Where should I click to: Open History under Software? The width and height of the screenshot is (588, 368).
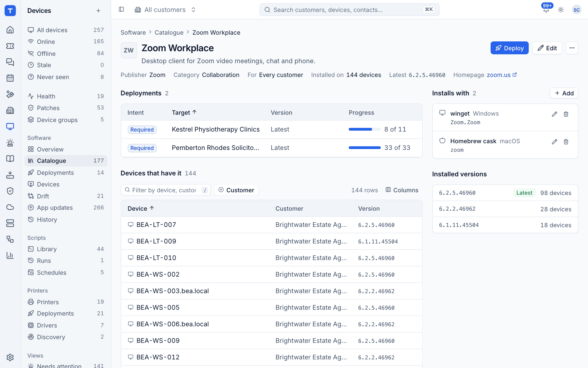(x=66, y=220)
